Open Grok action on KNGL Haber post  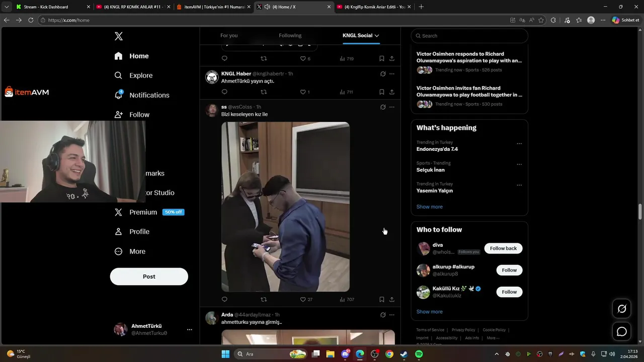point(383,74)
